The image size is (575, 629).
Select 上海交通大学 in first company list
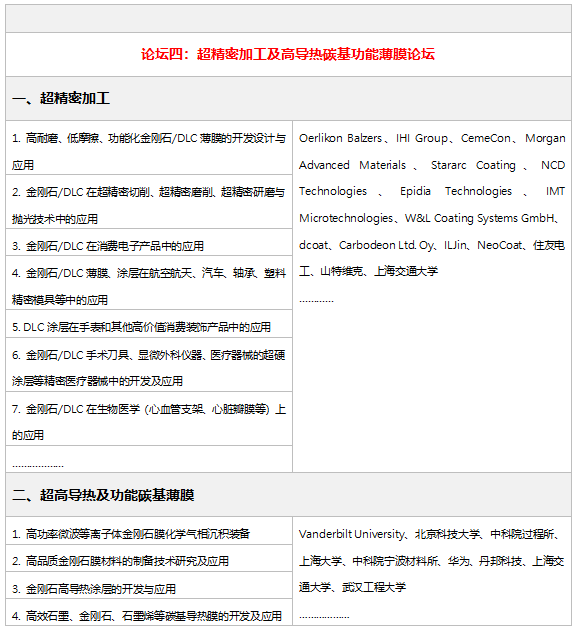(x=406, y=271)
